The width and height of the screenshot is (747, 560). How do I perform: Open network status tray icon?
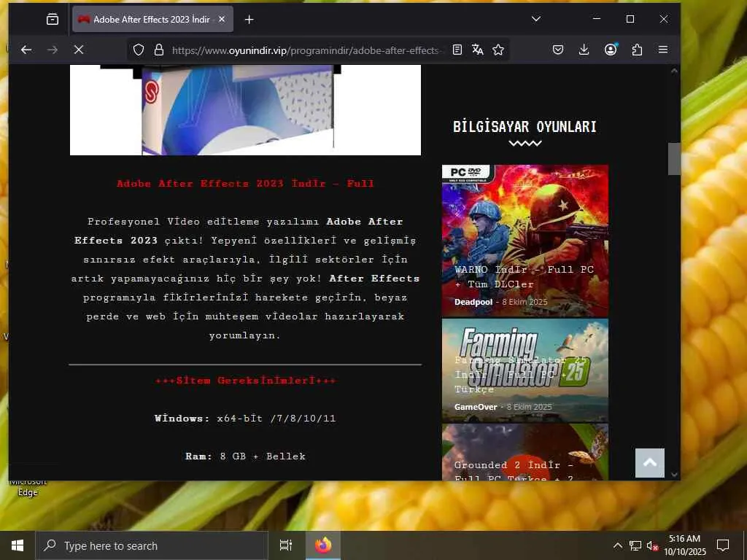click(x=635, y=545)
